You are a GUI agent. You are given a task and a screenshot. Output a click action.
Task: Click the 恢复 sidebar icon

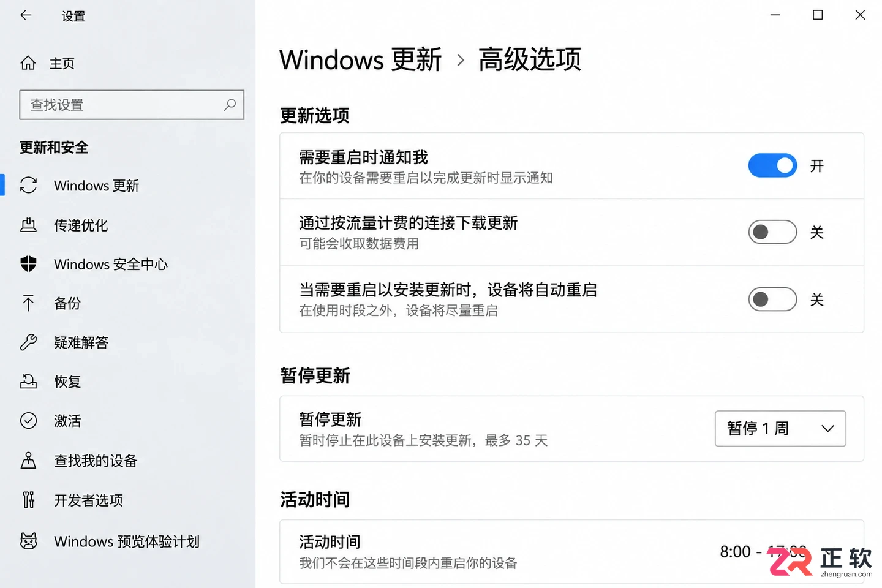coord(28,382)
